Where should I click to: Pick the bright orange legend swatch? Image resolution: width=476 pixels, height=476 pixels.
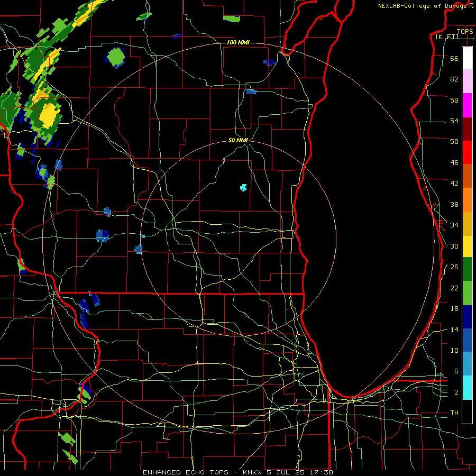coord(467,200)
